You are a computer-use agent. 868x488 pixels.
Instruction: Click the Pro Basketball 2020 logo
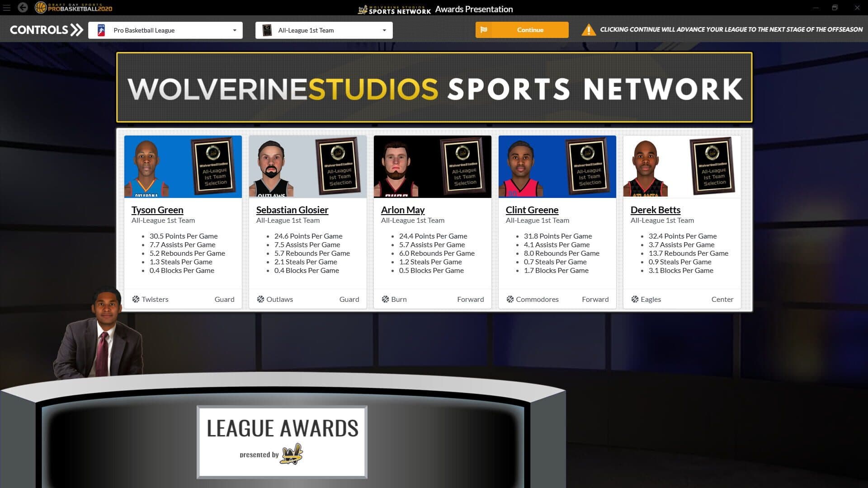coord(74,8)
